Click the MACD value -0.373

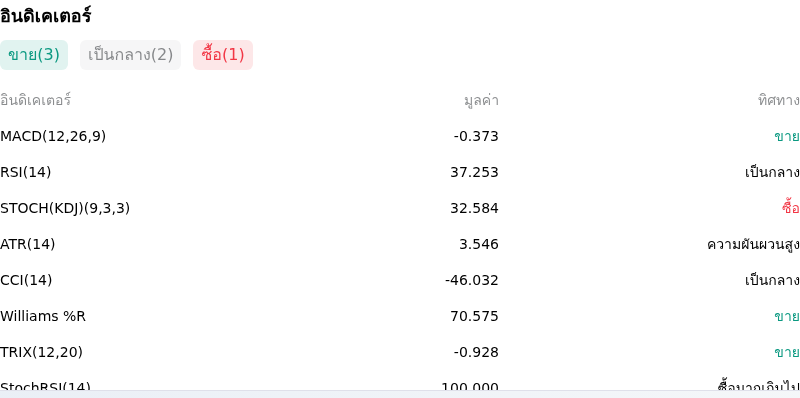476,136
